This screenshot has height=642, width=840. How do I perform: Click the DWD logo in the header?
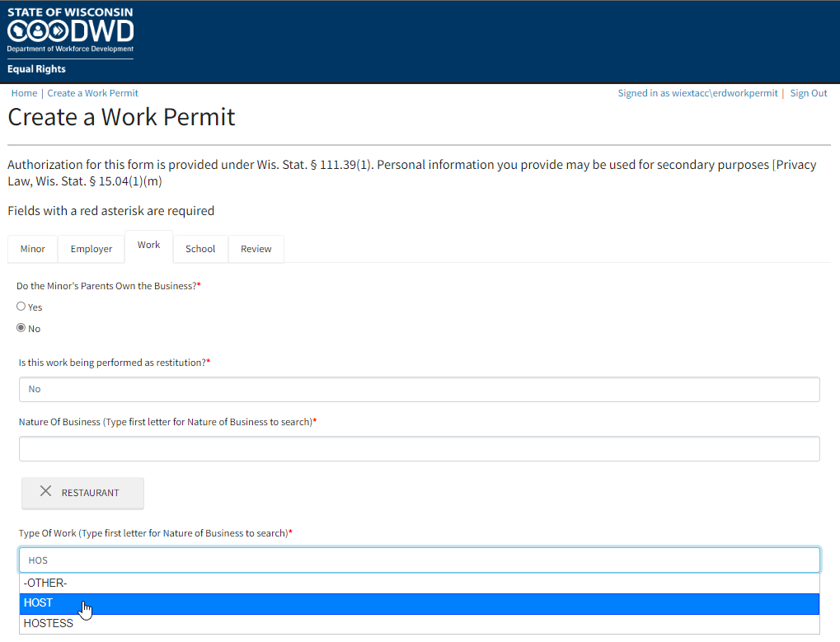pos(70,31)
